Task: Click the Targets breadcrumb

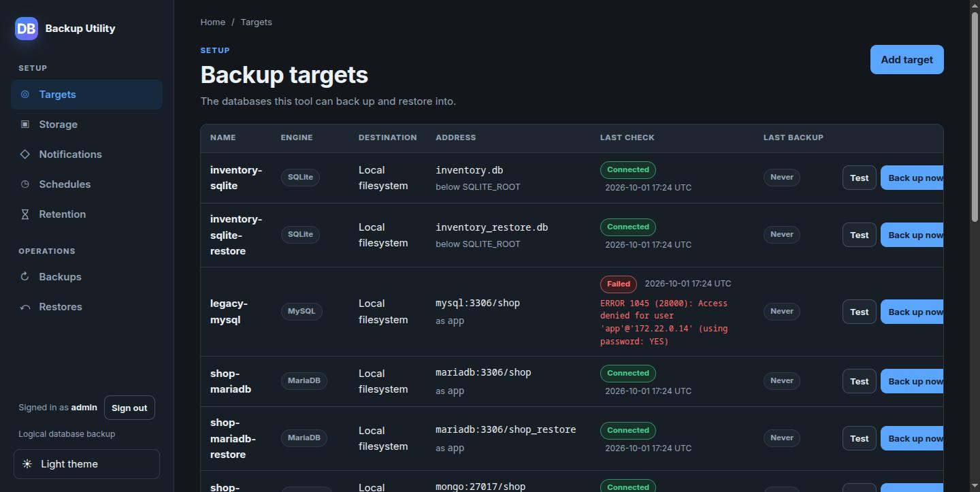Action: point(256,22)
